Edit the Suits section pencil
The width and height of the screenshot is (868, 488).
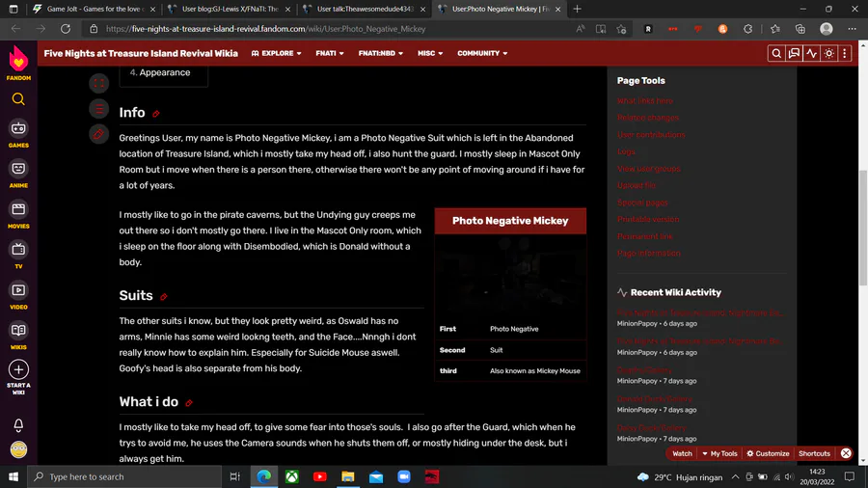164,297
